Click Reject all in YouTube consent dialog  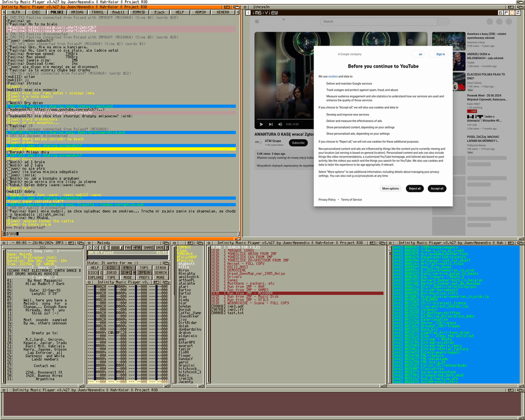[x=415, y=188]
